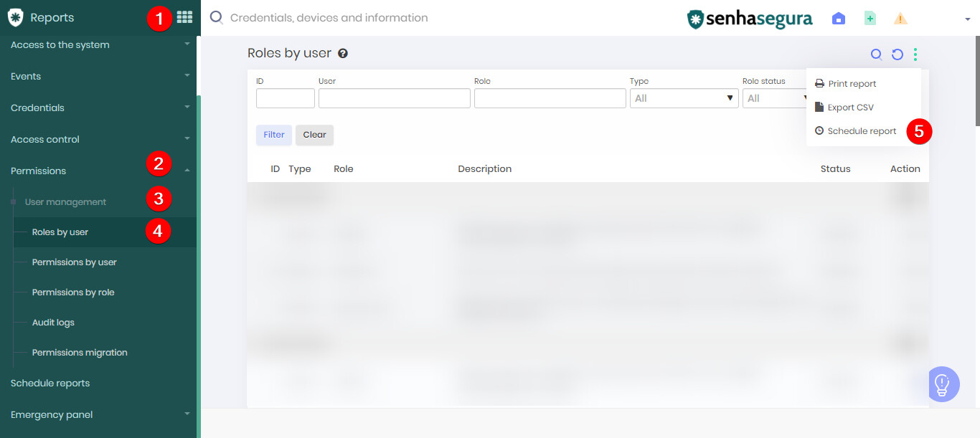The height and width of the screenshot is (438, 980).
Task: Click the Status column header
Action: click(836, 169)
